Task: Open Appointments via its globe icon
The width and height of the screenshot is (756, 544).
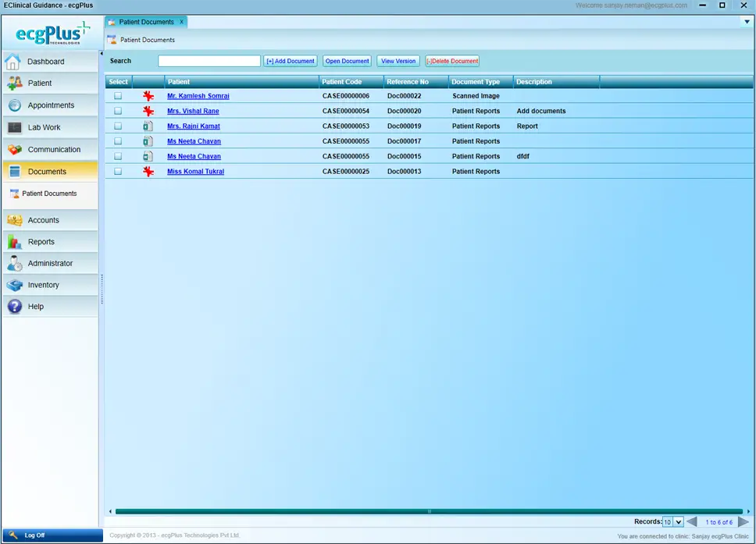Action: coord(13,105)
